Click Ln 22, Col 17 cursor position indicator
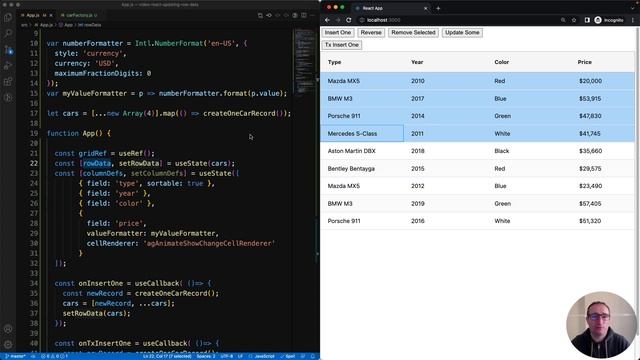The height and width of the screenshot is (360, 640). point(167,356)
